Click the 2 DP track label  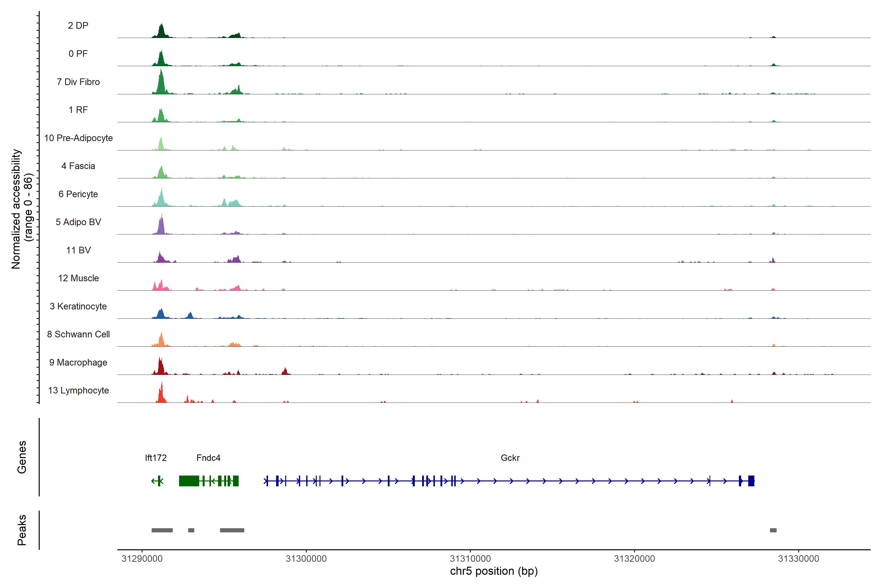pyautogui.click(x=78, y=25)
